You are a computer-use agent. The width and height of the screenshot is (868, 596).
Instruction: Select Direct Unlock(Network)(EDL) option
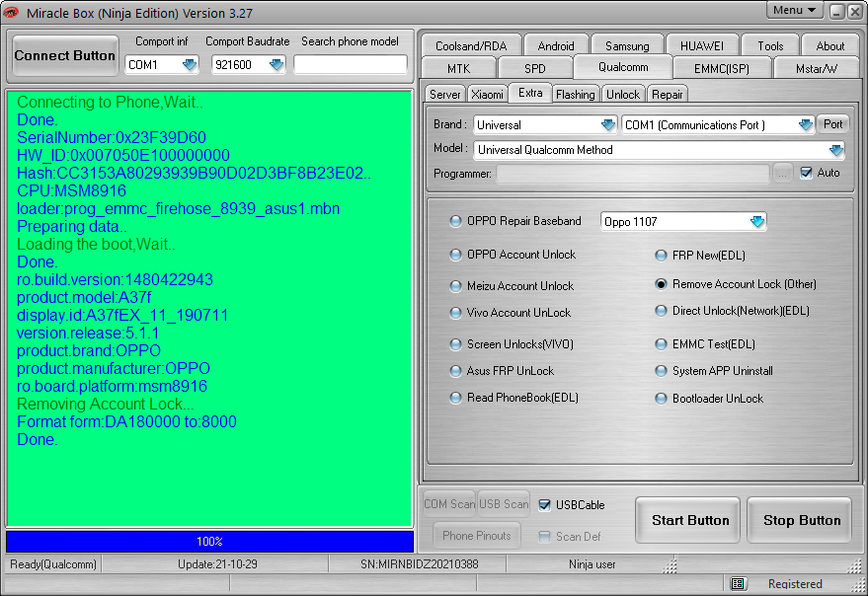661,311
